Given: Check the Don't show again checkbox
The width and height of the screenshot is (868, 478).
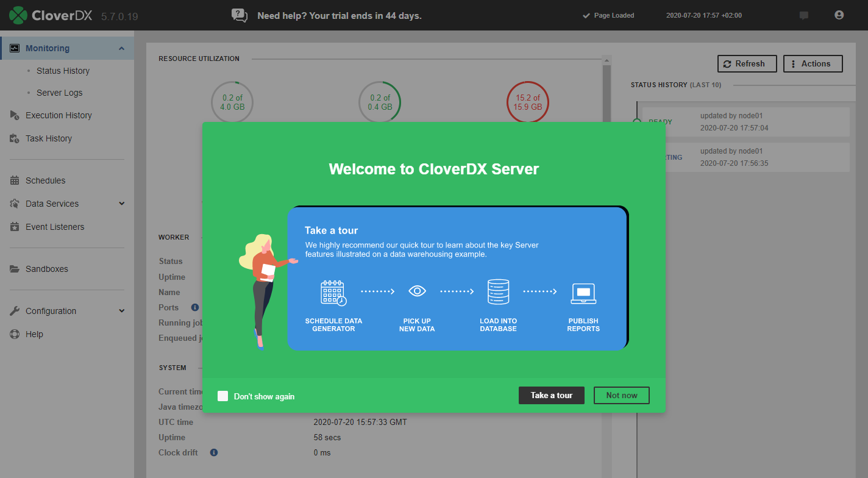Looking at the screenshot, I should 223,396.
